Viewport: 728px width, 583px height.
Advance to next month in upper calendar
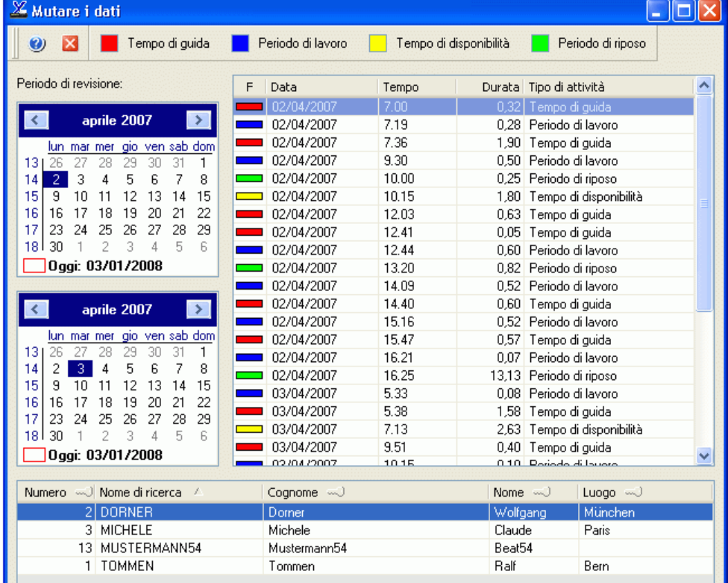[x=198, y=119]
